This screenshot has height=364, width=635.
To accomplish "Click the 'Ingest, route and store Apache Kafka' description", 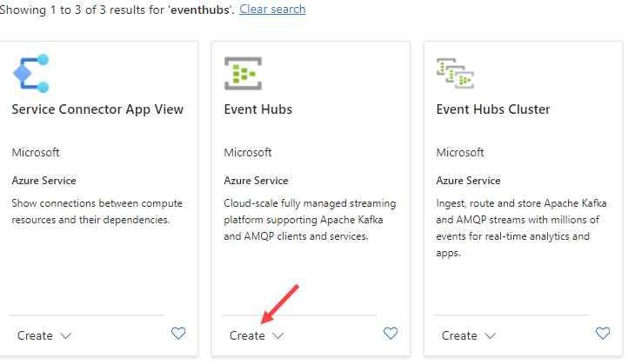I will click(521, 228).
